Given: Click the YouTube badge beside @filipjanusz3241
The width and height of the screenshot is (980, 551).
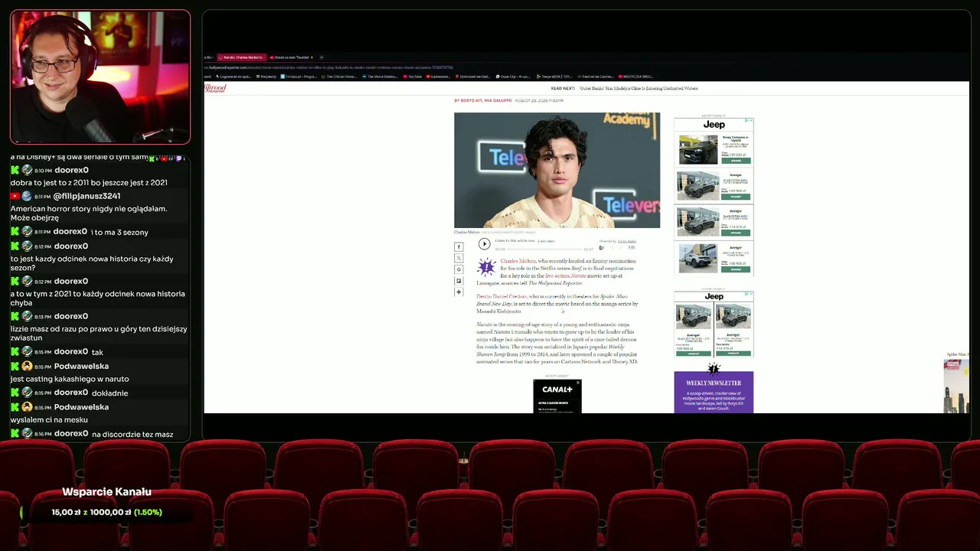Looking at the screenshot, I should pyautogui.click(x=15, y=197).
